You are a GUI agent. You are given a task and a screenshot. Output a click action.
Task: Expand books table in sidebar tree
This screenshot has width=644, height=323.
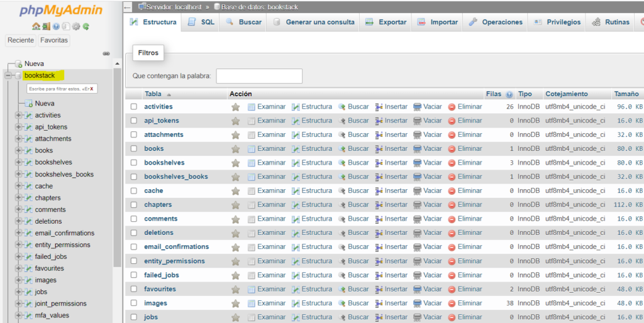click(18, 151)
